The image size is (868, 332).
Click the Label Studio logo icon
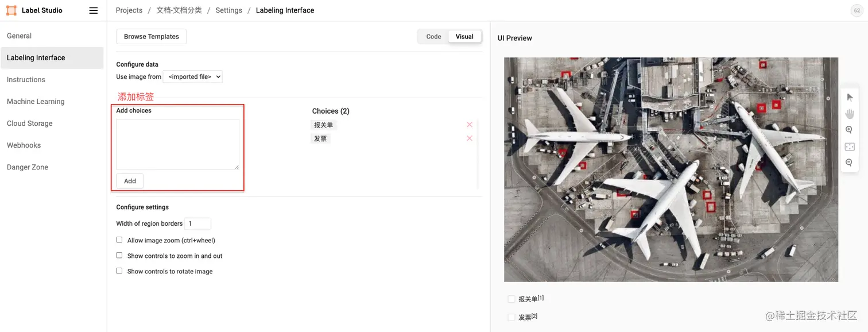[x=11, y=10]
